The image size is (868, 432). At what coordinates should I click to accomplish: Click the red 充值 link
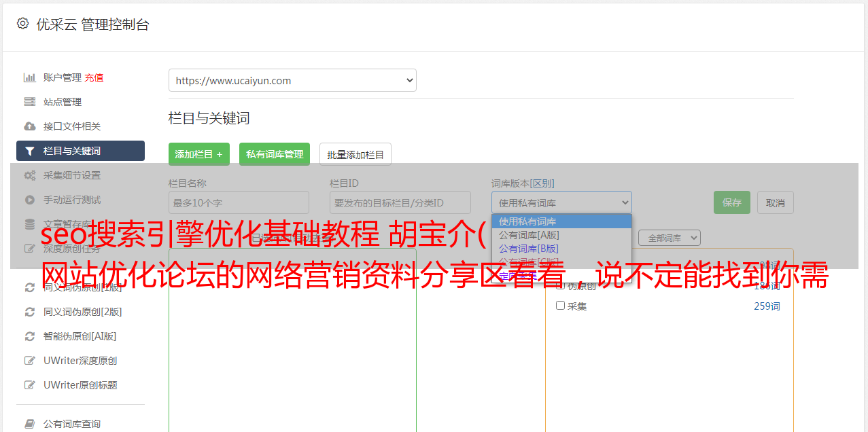coord(94,77)
